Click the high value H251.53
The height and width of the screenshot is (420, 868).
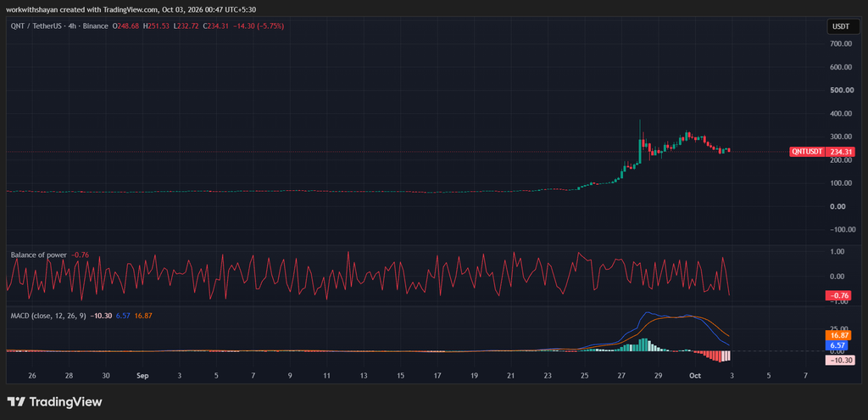pyautogui.click(x=157, y=26)
